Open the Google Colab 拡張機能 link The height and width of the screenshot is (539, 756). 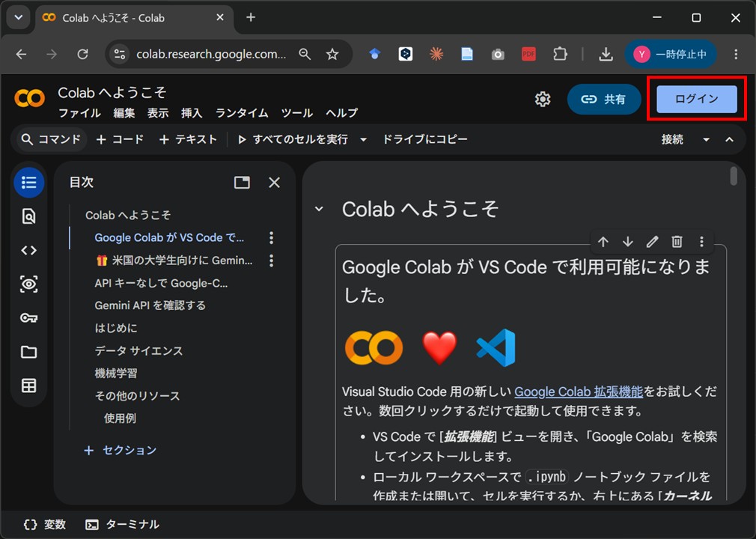(579, 392)
